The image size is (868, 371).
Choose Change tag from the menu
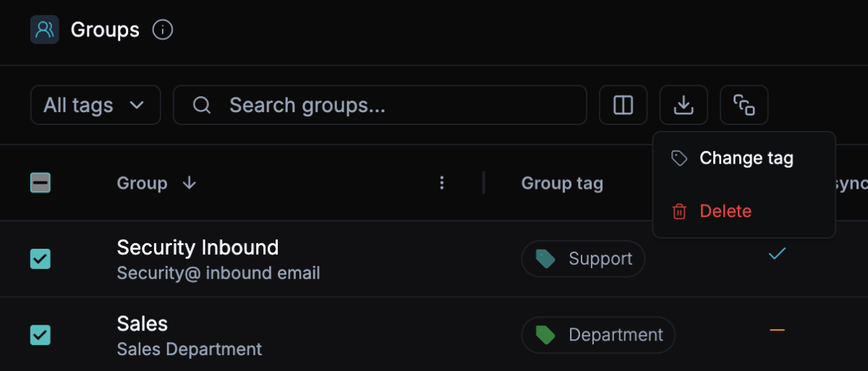(745, 158)
